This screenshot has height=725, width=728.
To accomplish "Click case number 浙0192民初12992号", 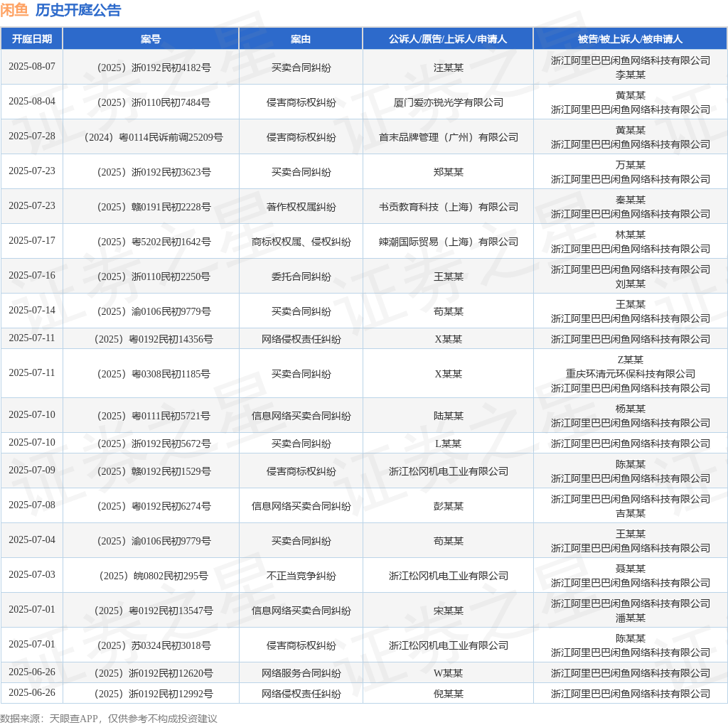I will [154, 694].
